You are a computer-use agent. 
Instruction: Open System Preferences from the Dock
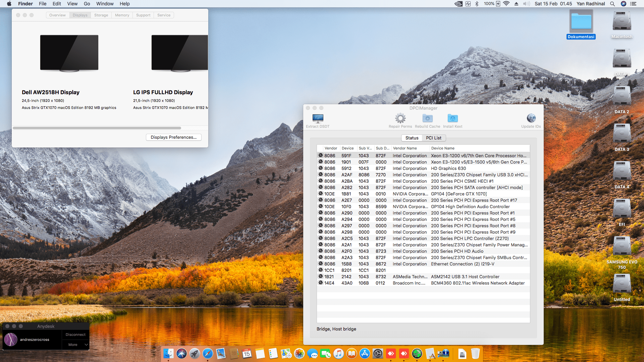point(378,354)
